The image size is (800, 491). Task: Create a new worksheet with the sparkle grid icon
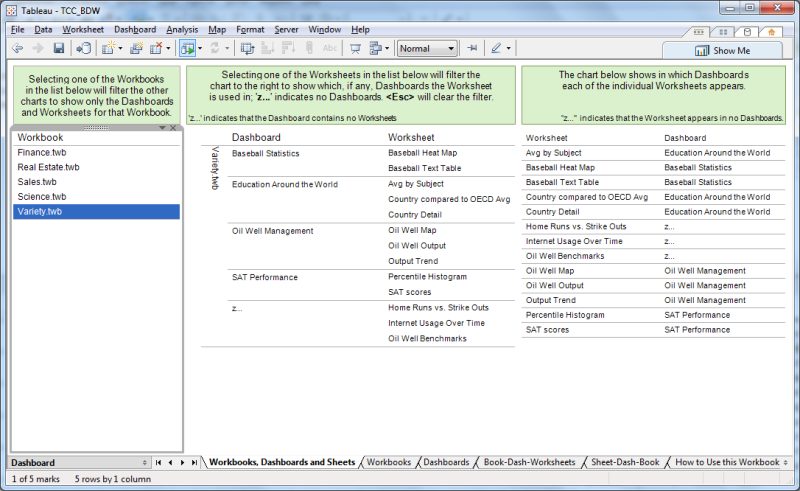(108, 48)
